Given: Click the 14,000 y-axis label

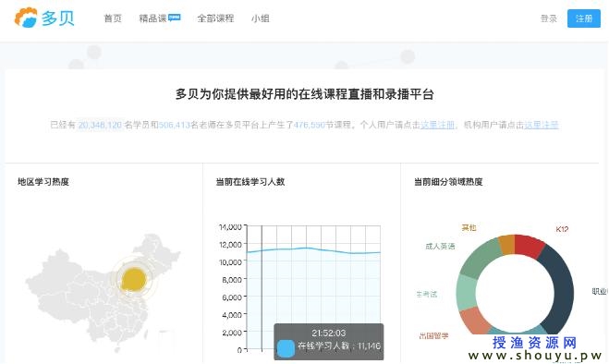Looking at the screenshot, I should coord(230,227).
